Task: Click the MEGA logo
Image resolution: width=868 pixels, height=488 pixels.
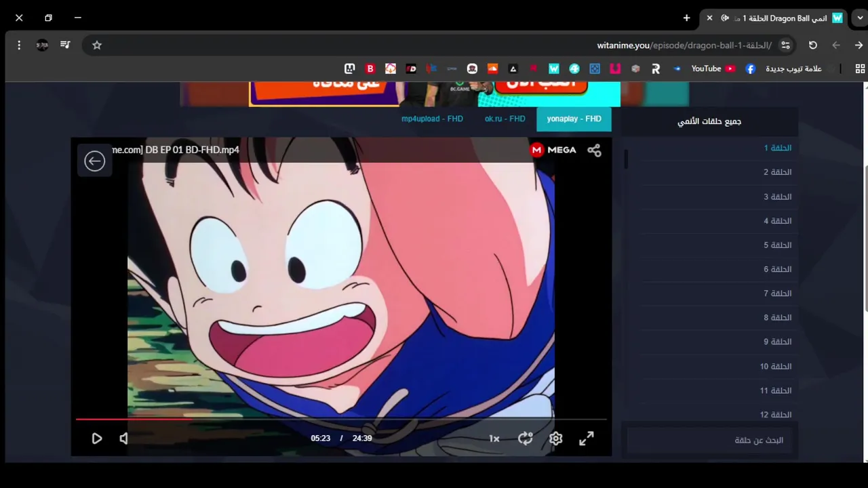Action: tap(553, 150)
